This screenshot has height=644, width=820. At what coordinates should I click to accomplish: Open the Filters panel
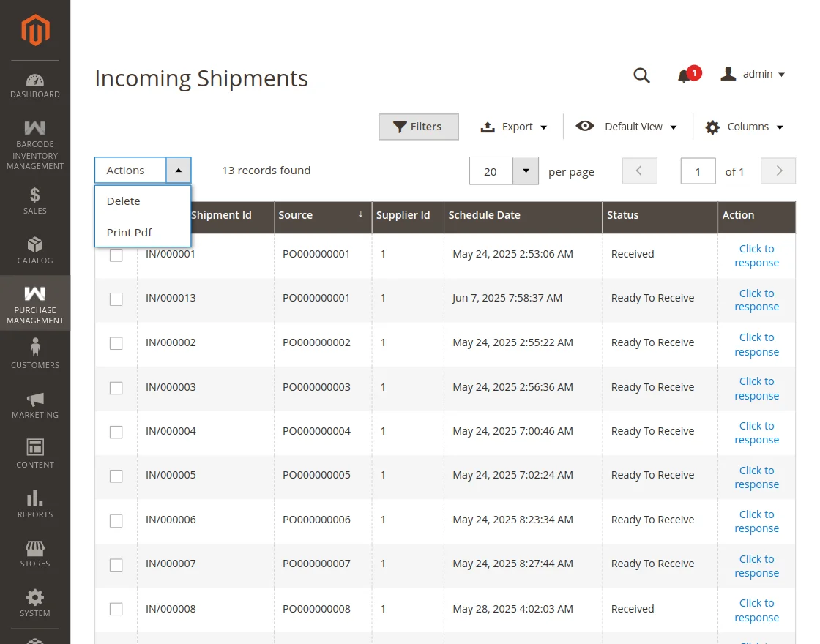[418, 126]
